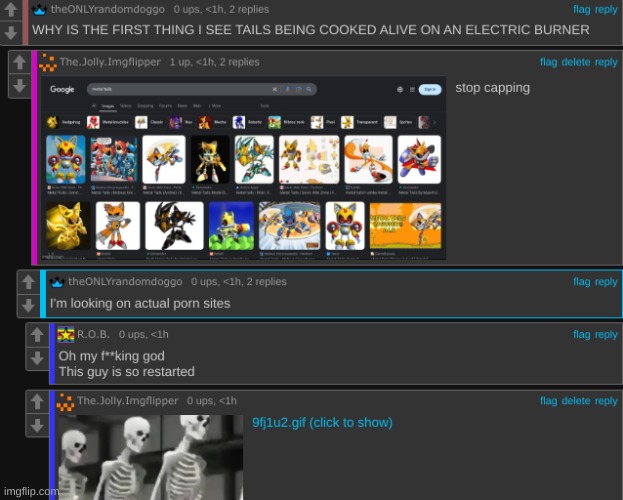
Task: Open theONLYrandomdoggo profile on "I'm looking on" comment
Action: (125, 282)
